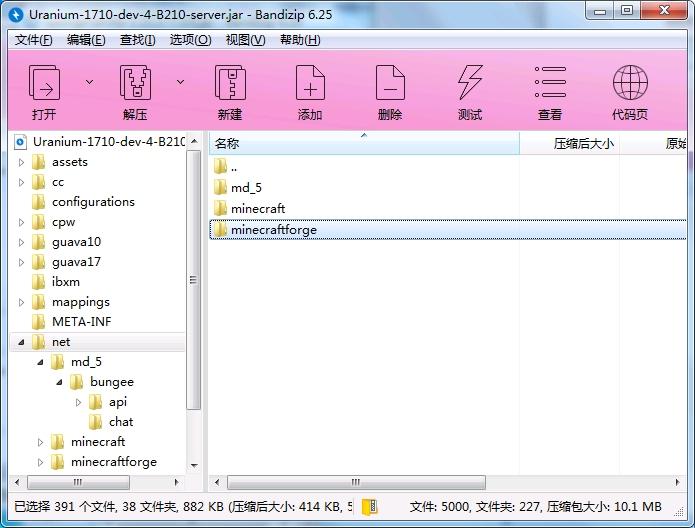
Task: Collapse the md_5 tree node
Action: pos(40,363)
